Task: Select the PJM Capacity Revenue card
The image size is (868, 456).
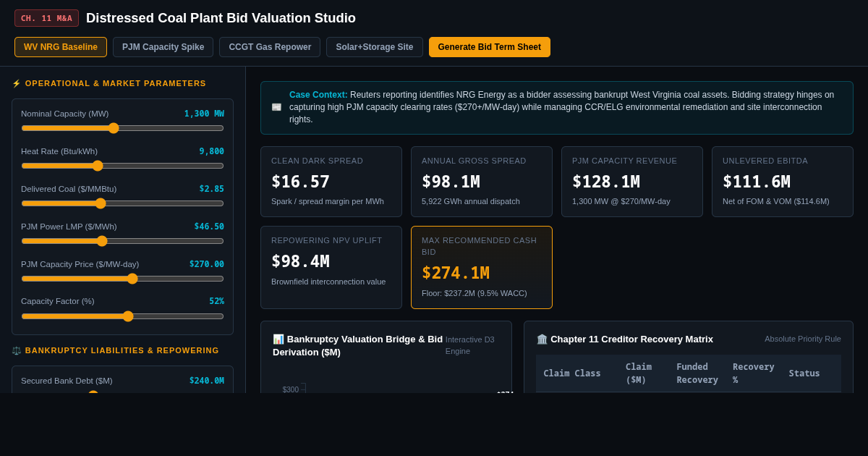Action: click(x=632, y=182)
